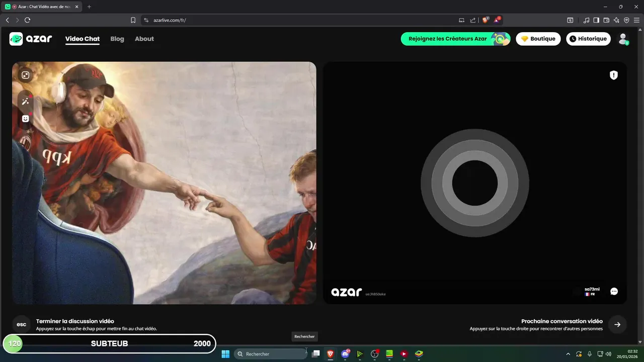
Task: Toggle the browser sidebar panel icon
Action: 596,20
